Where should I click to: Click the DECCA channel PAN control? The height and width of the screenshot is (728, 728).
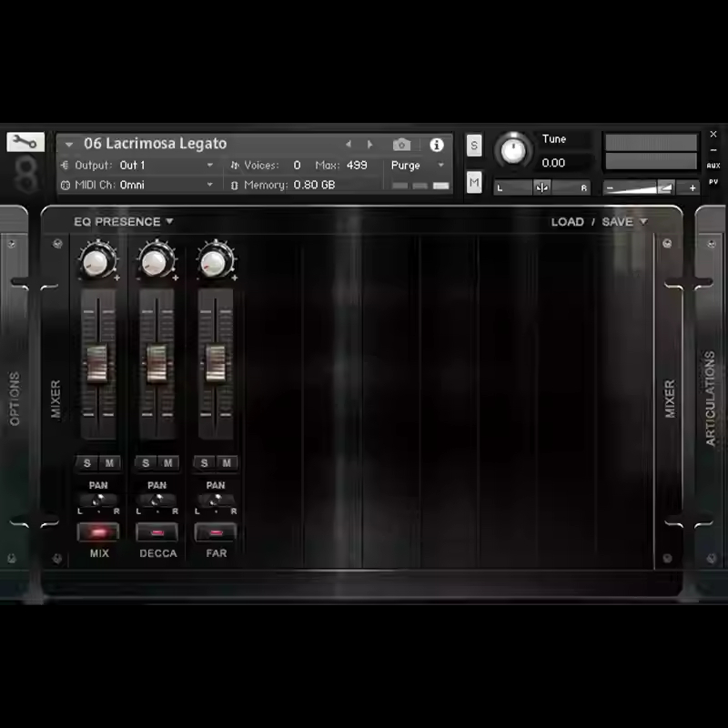157,500
